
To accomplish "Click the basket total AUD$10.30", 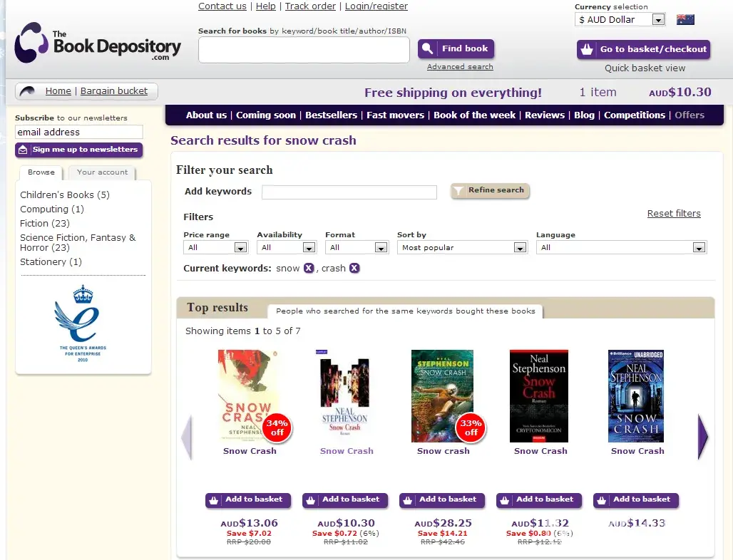I will click(x=680, y=92).
